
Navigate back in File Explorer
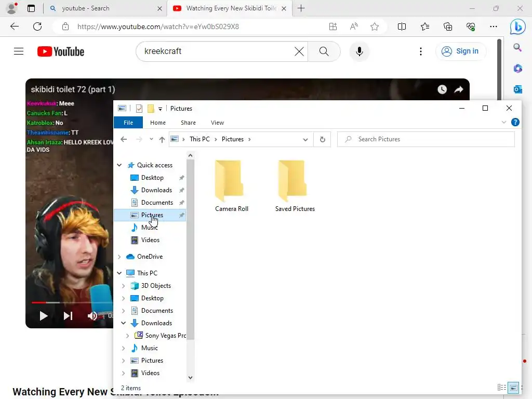124,139
